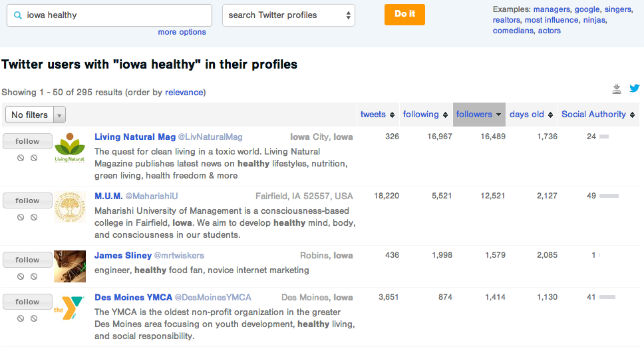Sort results by days old column
This screenshot has width=644, height=351.
(x=532, y=115)
